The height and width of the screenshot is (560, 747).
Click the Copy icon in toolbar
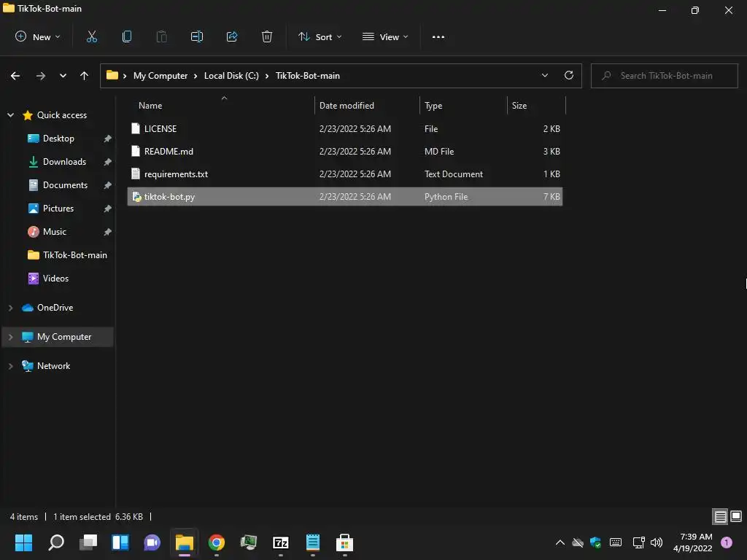coord(127,36)
